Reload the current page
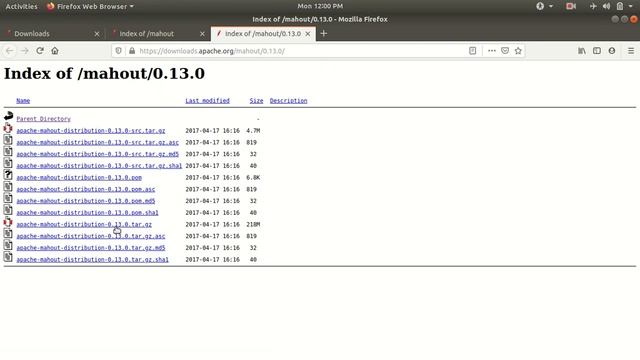Image resolution: width=640 pixels, height=360 pixels. pos(40,51)
